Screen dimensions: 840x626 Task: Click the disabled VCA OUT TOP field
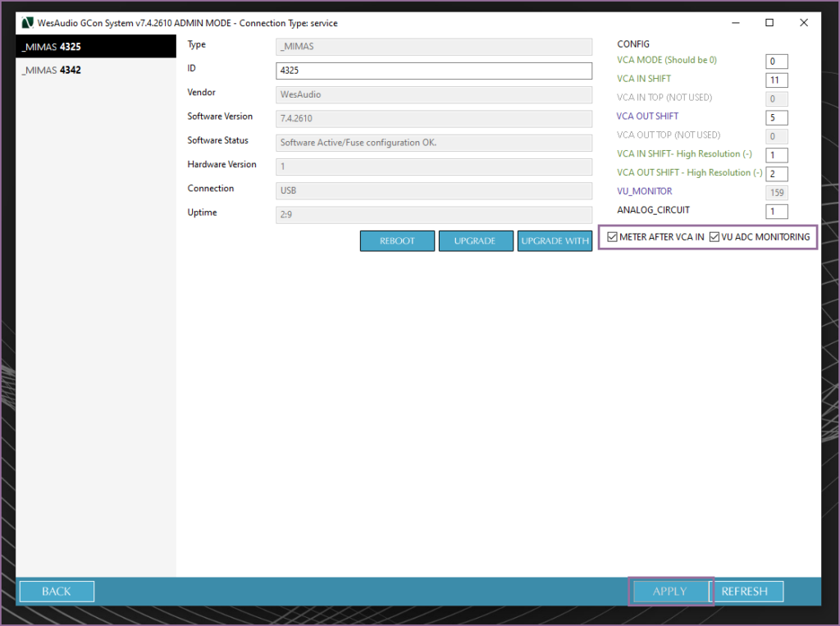pyautogui.click(x=777, y=137)
